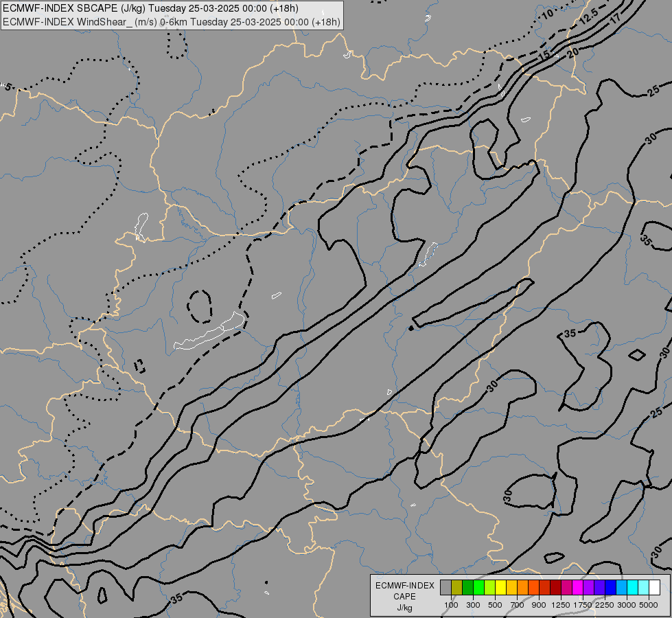The image size is (672, 618).
Task: Click the white swatch ending the legend
Action: click(x=655, y=587)
